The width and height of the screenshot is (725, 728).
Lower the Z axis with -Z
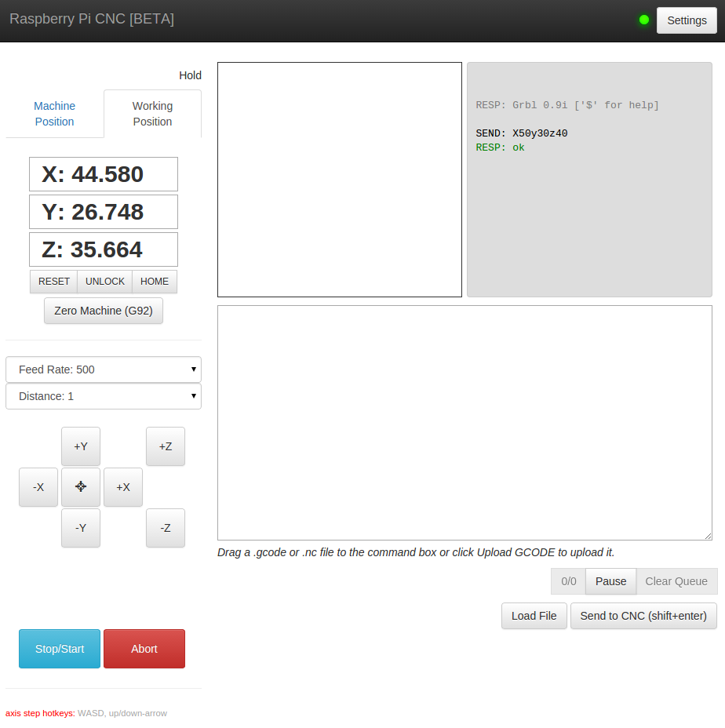[x=166, y=528]
